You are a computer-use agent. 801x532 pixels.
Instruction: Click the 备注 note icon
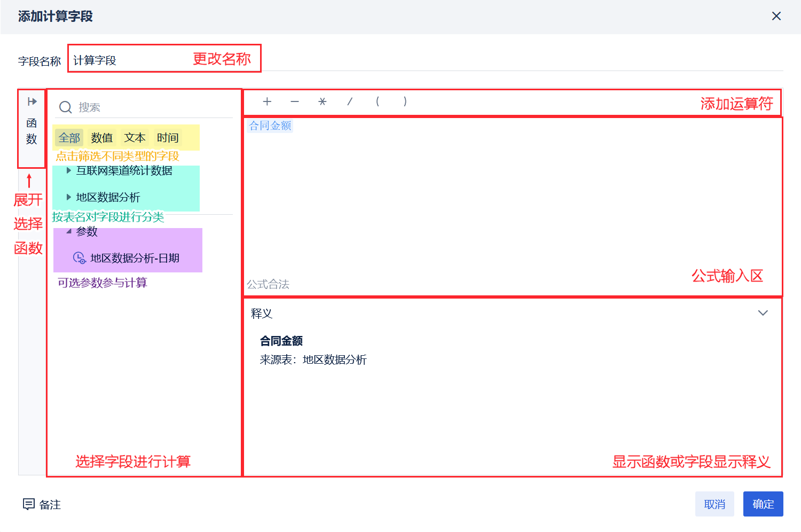29,504
